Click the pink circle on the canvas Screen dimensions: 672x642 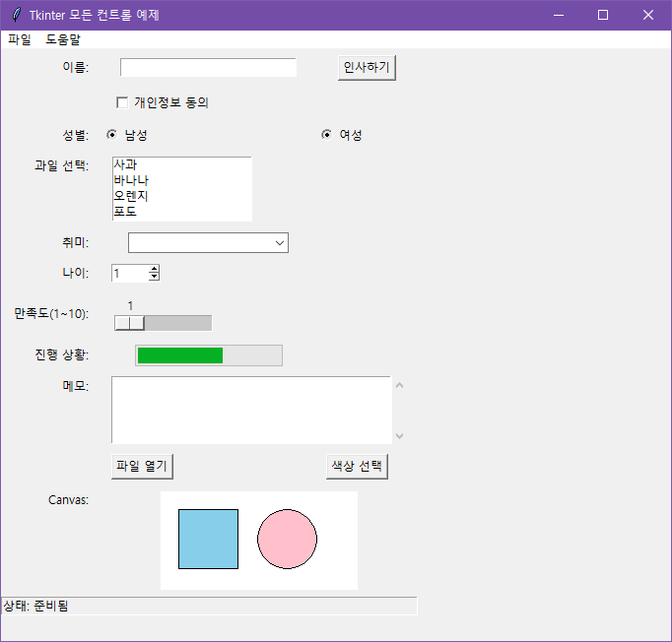coord(287,540)
